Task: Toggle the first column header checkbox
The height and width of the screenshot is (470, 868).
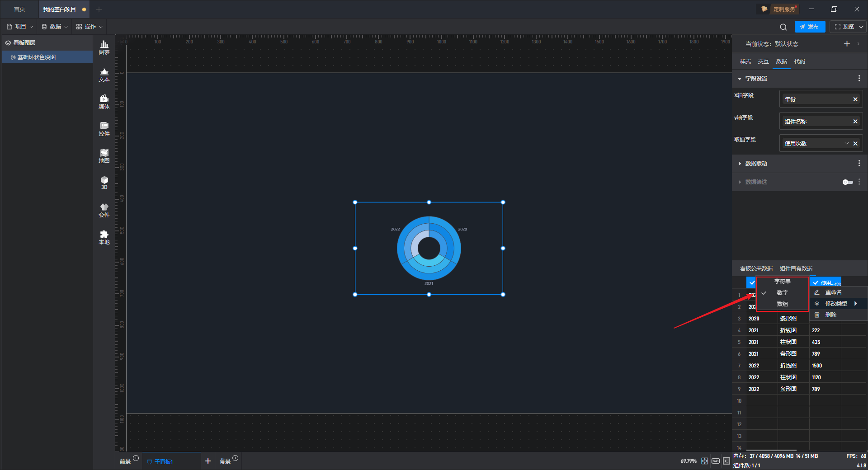Action: click(x=752, y=282)
